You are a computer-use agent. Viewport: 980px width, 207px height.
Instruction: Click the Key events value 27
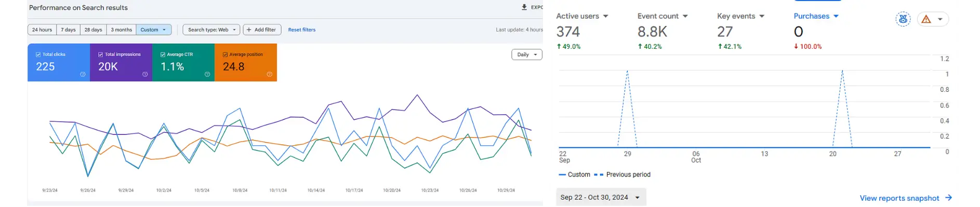[725, 32]
